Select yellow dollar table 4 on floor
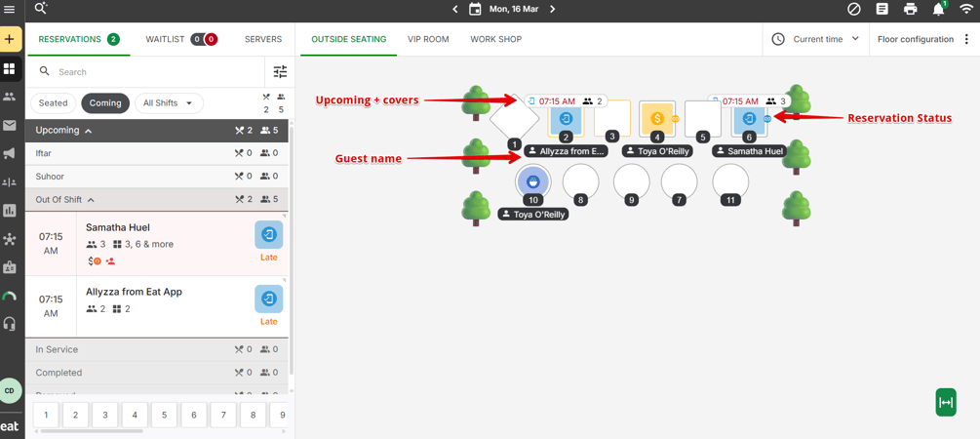 coord(657,118)
